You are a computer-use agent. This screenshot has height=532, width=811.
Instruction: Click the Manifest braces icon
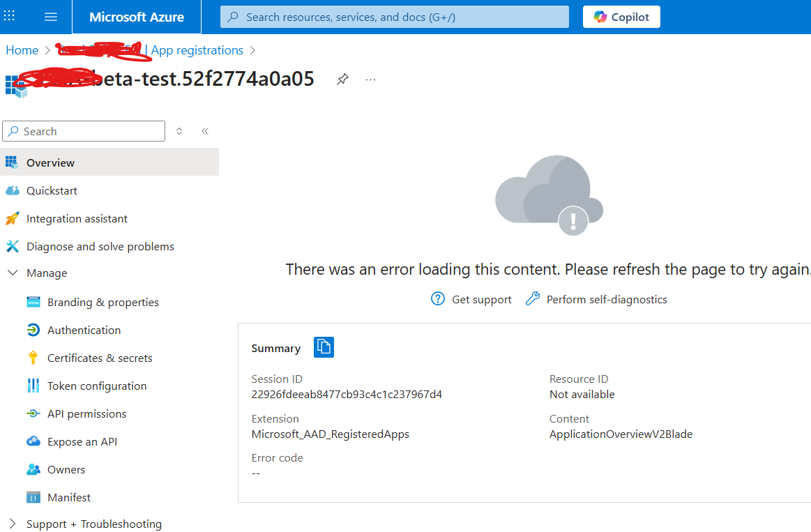33,497
